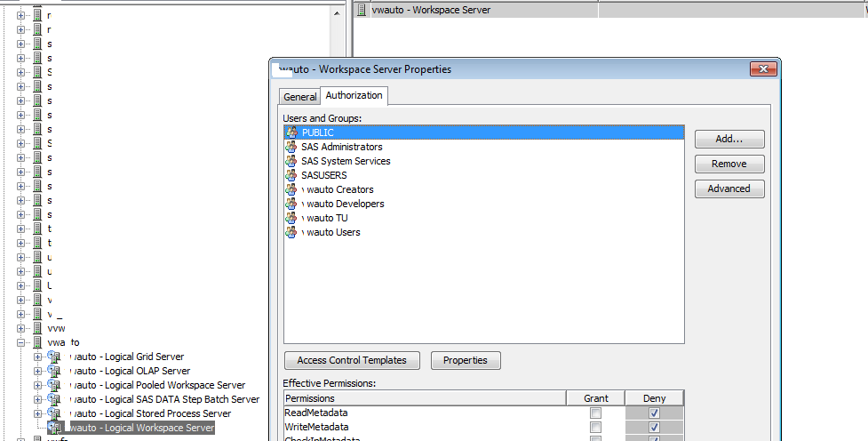Click the wauto Creators group icon
This screenshot has height=441, width=868.
click(x=291, y=189)
